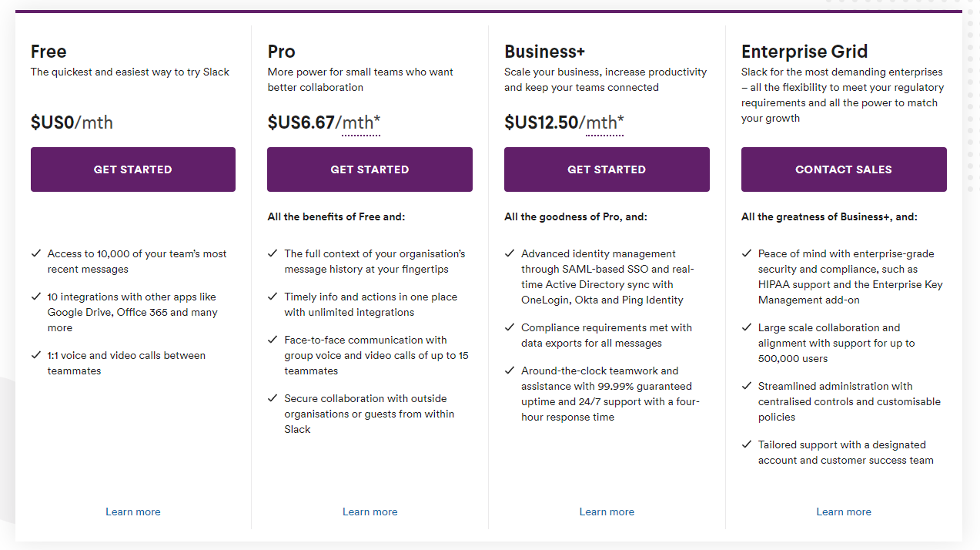Click GET STARTED under Free plan

click(x=132, y=169)
